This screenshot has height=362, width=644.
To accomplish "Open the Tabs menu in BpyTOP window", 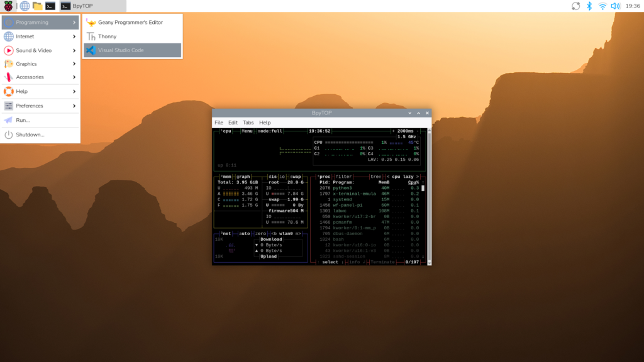I will pos(248,123).
